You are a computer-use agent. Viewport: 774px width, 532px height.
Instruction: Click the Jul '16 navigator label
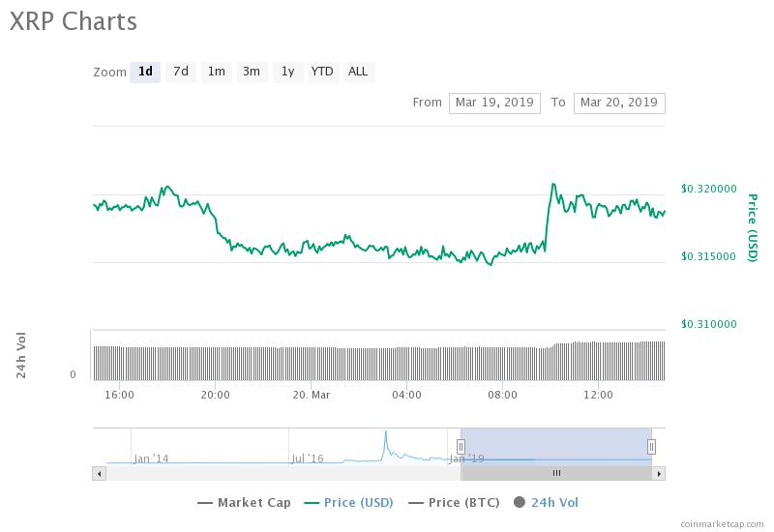308,458
